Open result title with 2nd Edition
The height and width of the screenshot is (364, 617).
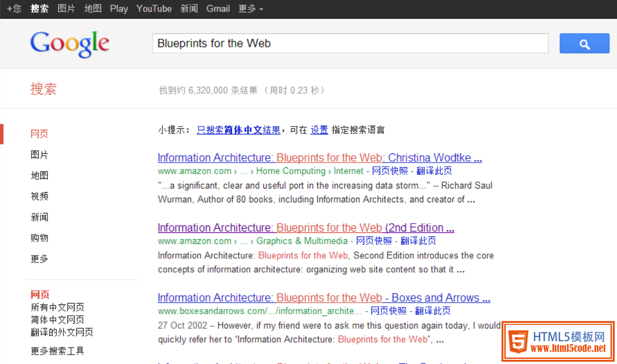(x=306, y=228)
